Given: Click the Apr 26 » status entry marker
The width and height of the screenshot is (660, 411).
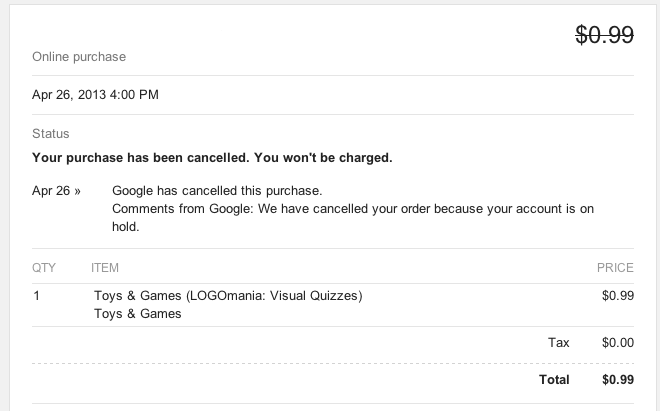Looking at the screenshot, I should 57,190.
